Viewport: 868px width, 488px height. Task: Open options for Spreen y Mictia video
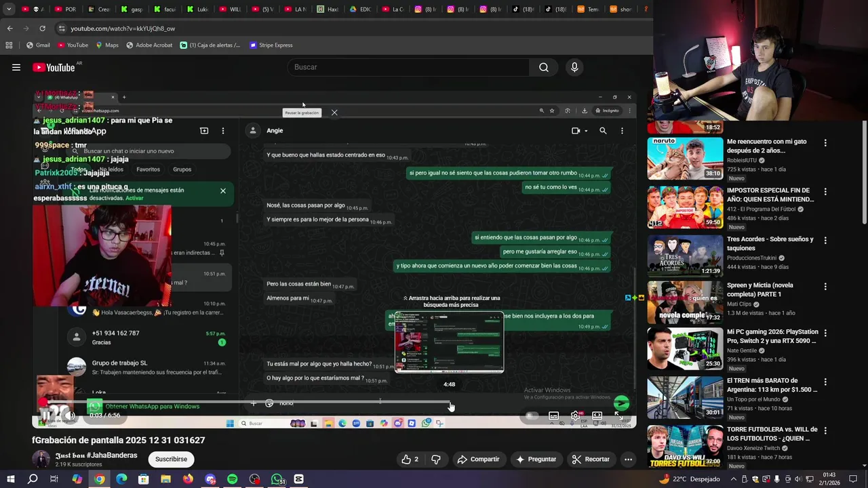[825, 287]
